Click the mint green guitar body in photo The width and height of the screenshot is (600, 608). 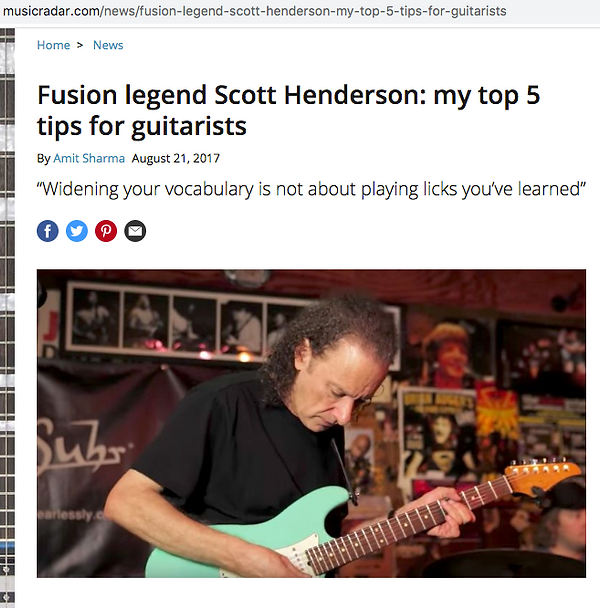[x=248, y=535]
